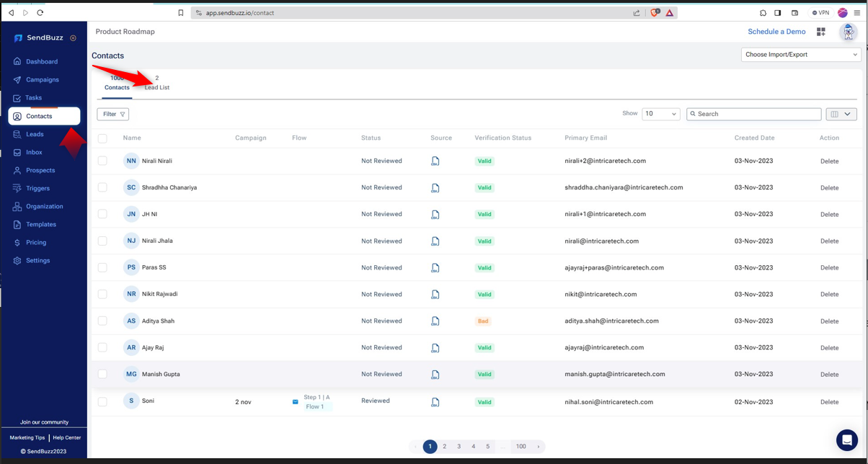This screenshot has height=464, width=868.
Task: Open the Show 10 rows dropdown
Action: pos(661,114)
